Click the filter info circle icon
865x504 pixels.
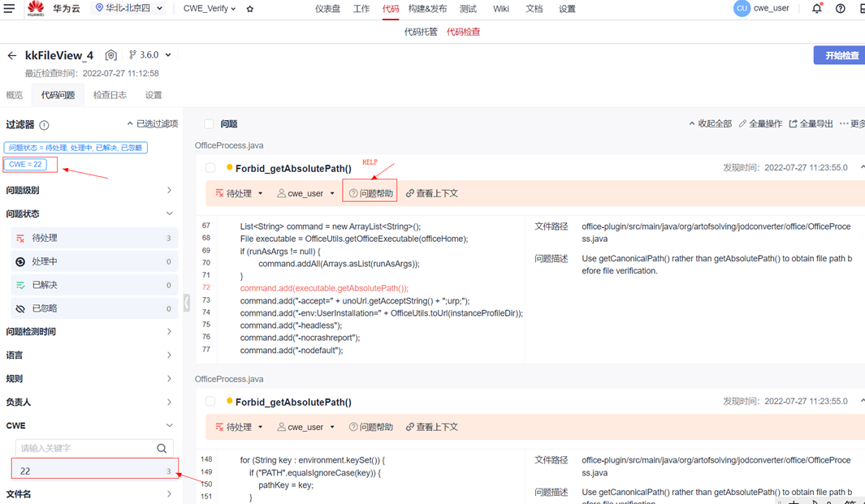(44, 125)
